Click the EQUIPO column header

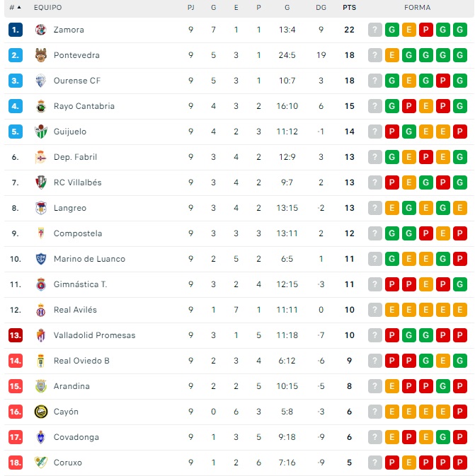[x=47, y=7]
